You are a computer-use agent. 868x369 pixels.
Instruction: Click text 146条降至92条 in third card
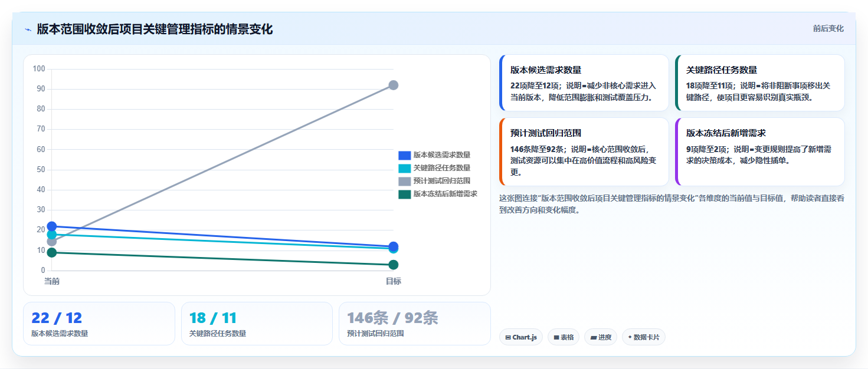(x=537, y=149)
